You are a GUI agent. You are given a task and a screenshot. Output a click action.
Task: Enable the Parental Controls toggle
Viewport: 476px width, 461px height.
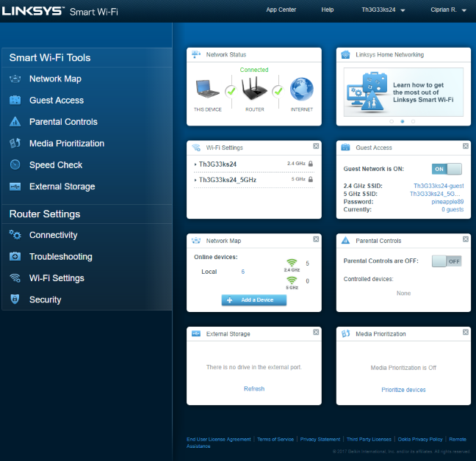447,261
